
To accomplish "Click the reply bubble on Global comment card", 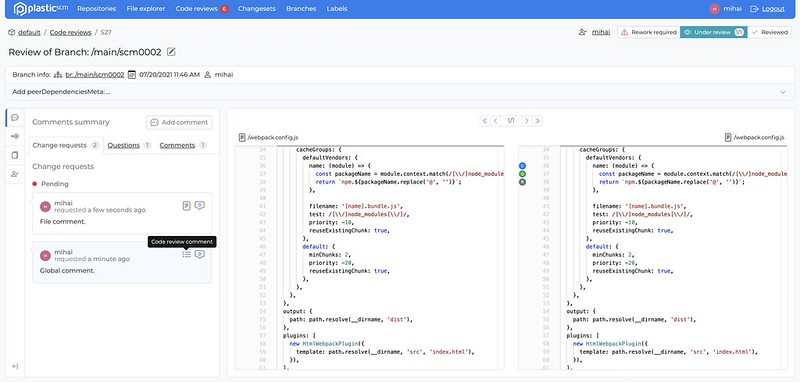I will pos(200,254).
